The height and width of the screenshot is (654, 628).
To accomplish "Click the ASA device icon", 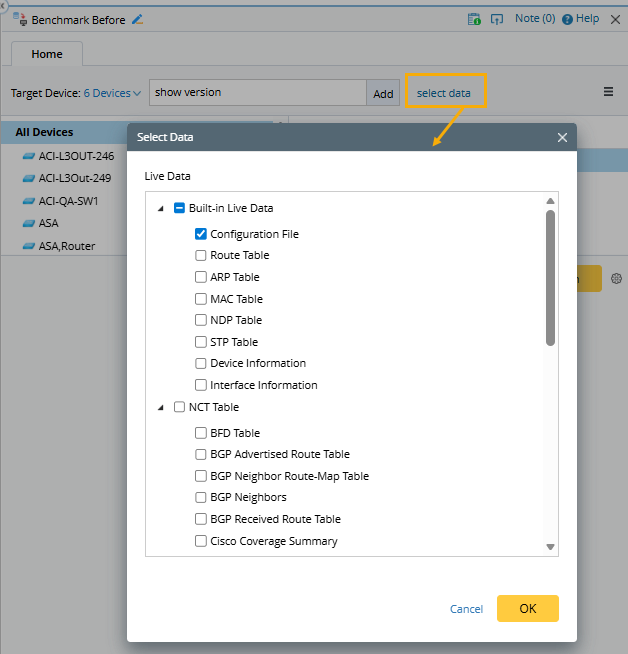I will (x=28, y=223).
